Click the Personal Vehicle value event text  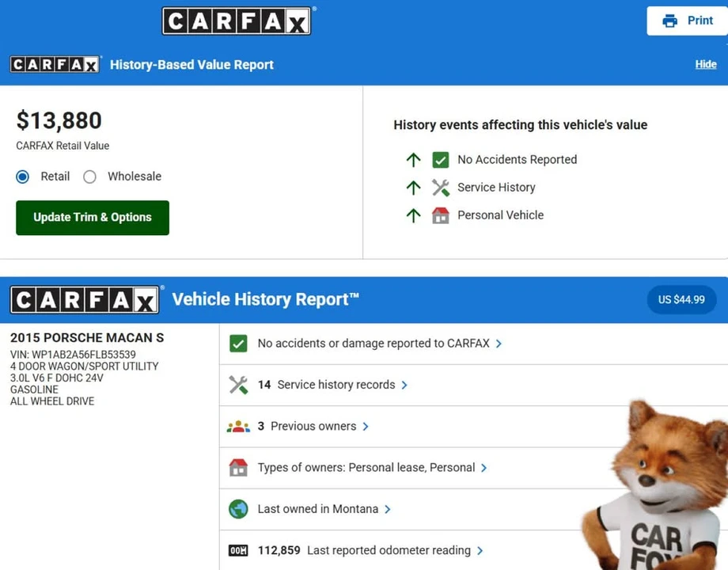[x=500, y=215]
